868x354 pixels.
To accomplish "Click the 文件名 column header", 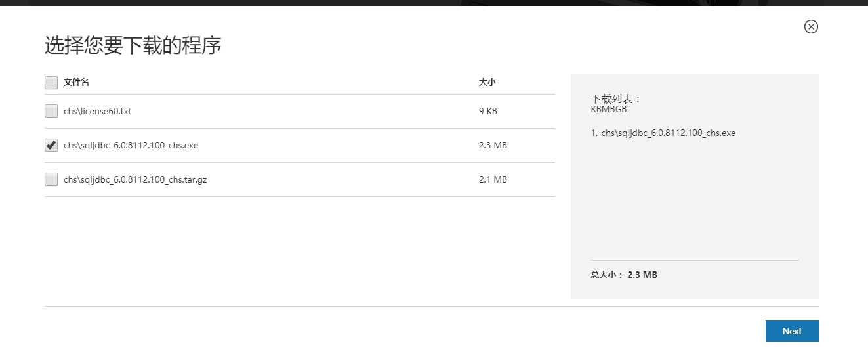I will (76, 83).
